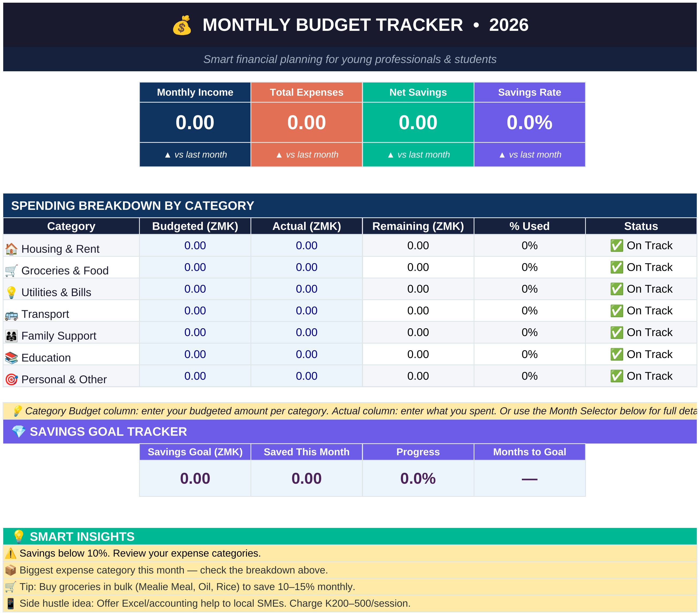
Task: Click the light bulb icon in Smart Insights header
Action: pyautogui.click(x=18, y=536)
